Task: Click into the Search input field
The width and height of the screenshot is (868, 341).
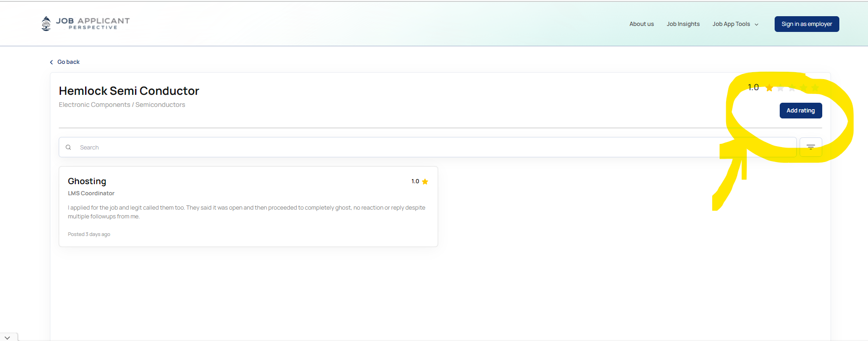Action: tap(428, 147)
